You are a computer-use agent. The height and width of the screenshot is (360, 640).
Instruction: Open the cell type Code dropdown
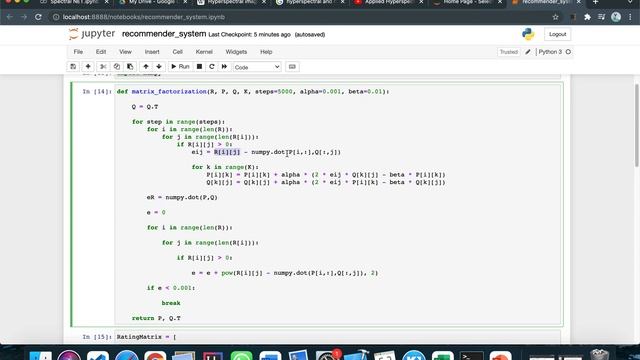[257, 67]
